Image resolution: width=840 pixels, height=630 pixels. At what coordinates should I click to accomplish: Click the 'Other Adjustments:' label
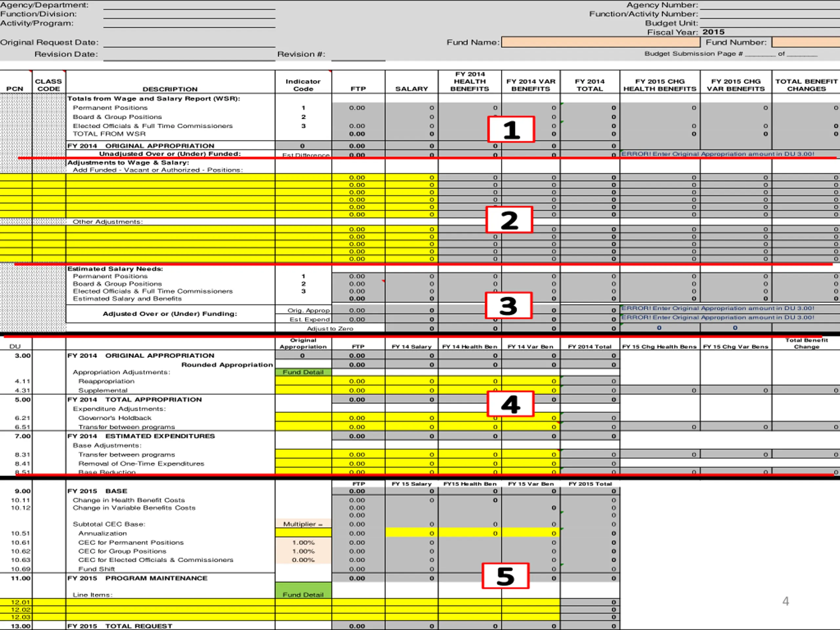[108, 222]
